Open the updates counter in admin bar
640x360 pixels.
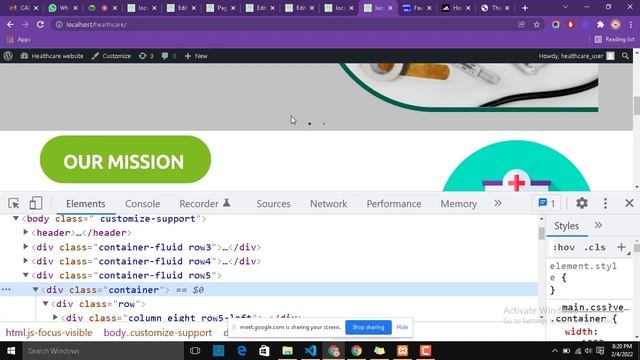tap(146, 56)
